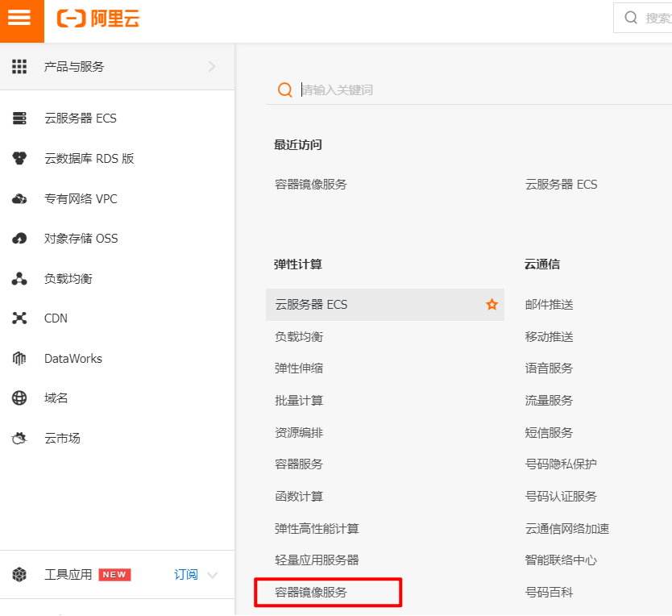Image resolution: width=672 pixels, height=616 pixels.
Task: Open 智能联络中心 service
Action: click(x=561, y=560)
